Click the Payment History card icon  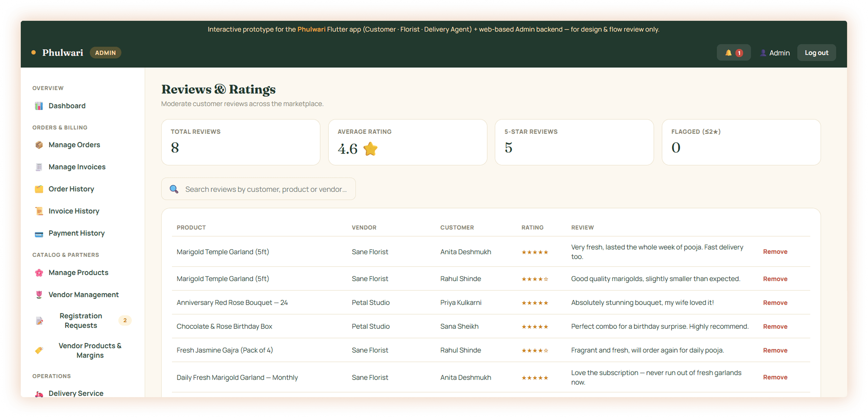pyautogui.click(x=39, y=233)
